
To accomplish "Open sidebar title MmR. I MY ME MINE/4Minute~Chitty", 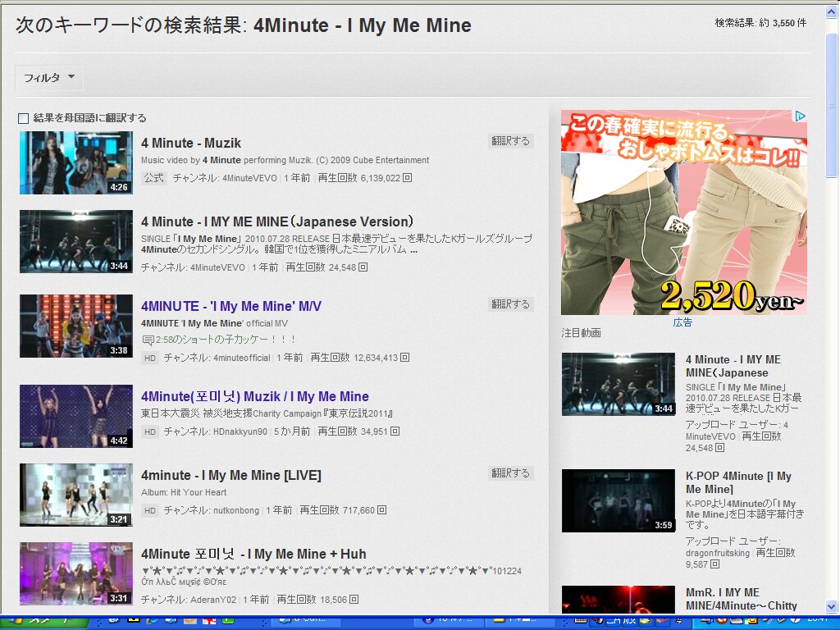I will coord(741,599).
